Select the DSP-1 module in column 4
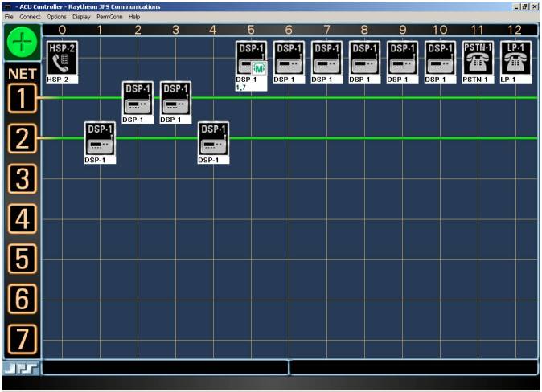The height and width of the screenshot is (392, 542). coord(213,138)
